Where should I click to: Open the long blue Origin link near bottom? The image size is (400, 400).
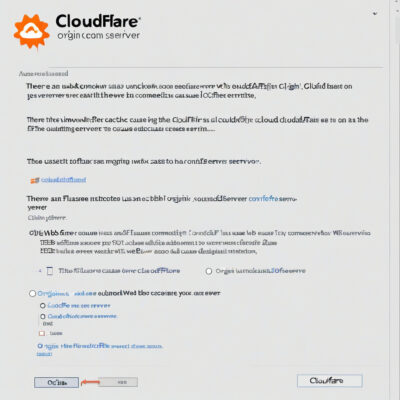point(100,346)
